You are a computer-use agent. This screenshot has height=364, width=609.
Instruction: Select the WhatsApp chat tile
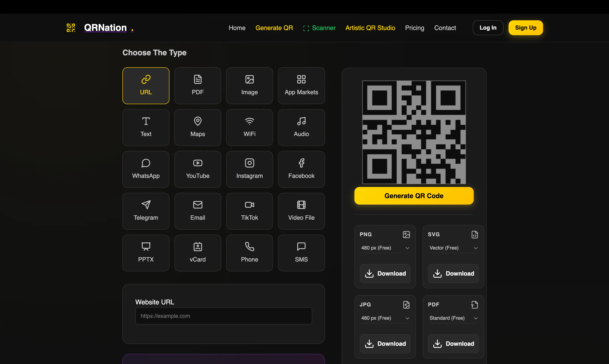click(x=146, y=169)
